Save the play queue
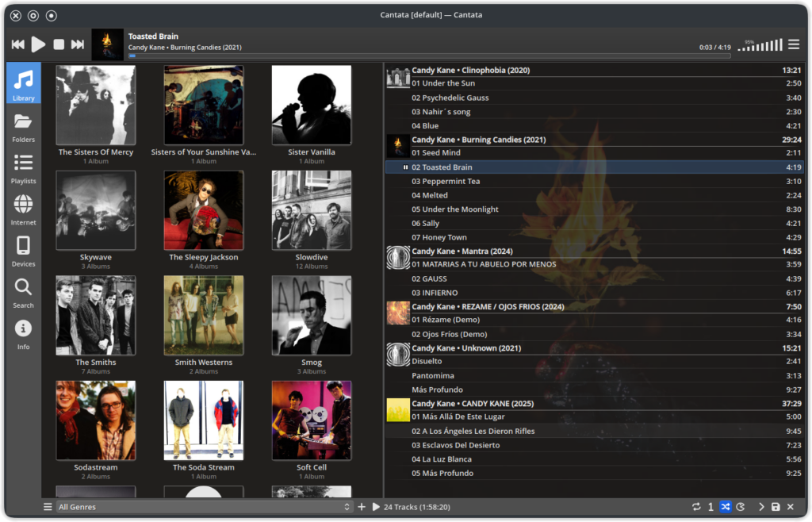812x522 pixels. 776,507
